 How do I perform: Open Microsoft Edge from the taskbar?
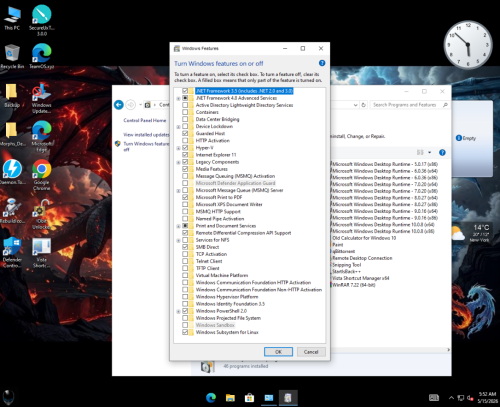coord(211,398)
